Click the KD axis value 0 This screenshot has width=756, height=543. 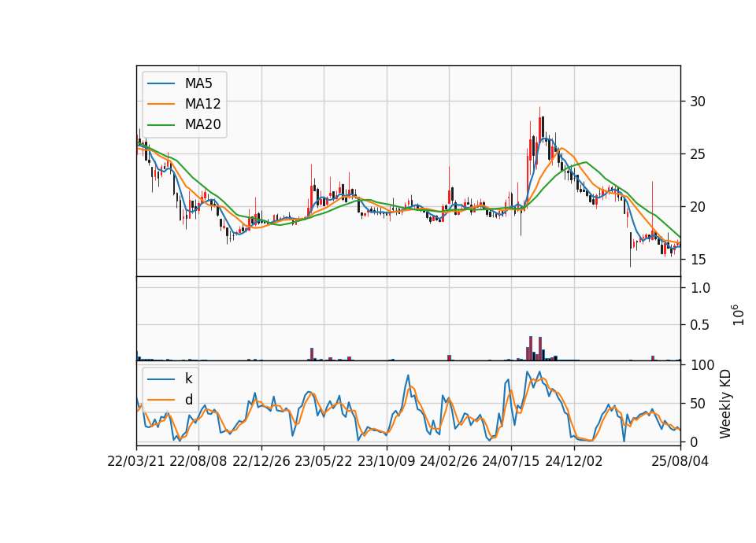[x=695, y=441]
